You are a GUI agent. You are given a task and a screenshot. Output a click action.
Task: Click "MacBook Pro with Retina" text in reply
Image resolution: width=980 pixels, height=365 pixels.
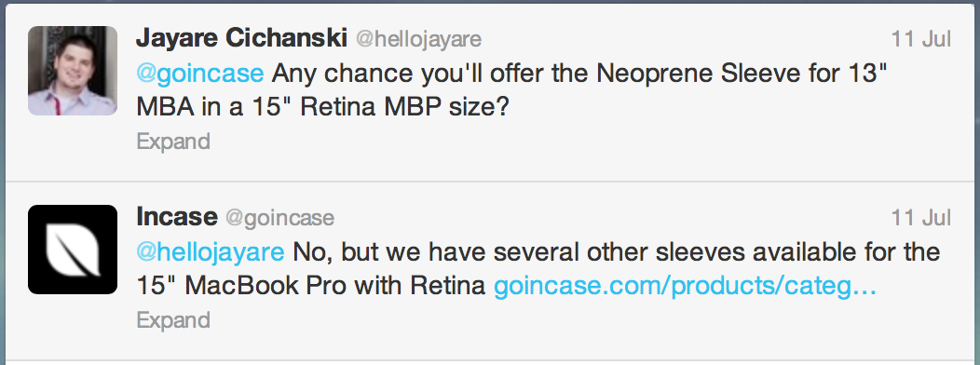click(335, 286)
